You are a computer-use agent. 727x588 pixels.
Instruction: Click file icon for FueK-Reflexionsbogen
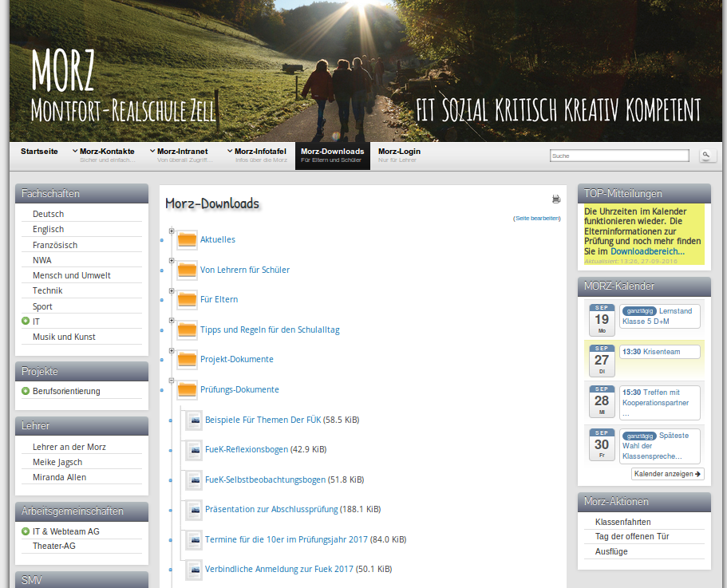[x=195, y=450]
